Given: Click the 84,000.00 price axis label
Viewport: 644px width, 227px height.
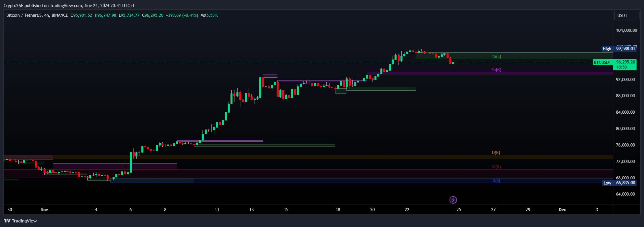Looking at the screenshot, I should 625,112.
